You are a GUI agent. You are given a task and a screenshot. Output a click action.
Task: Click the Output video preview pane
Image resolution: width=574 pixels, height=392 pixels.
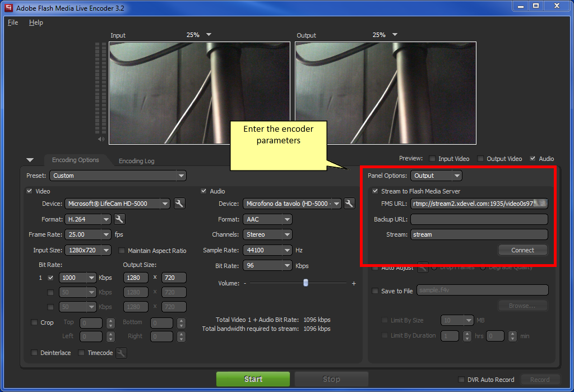pos(386,93)
